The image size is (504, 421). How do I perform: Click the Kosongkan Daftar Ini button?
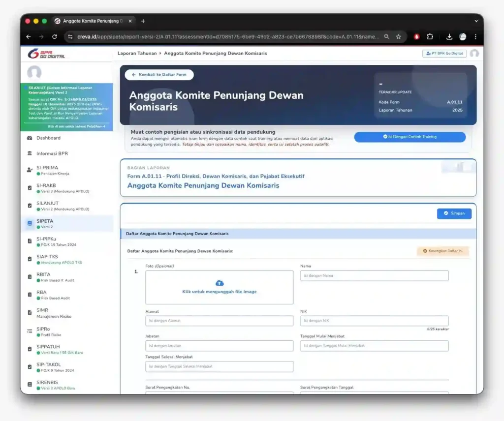pos(442,251)
